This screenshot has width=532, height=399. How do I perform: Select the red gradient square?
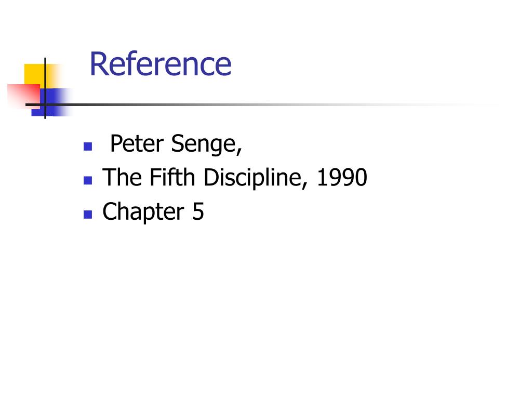point(24,96)
